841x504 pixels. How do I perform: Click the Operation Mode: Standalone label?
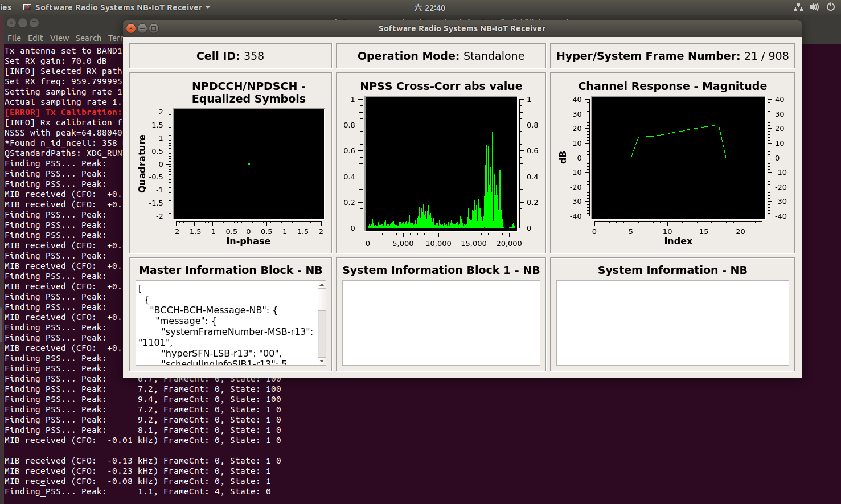coord(441,56)
